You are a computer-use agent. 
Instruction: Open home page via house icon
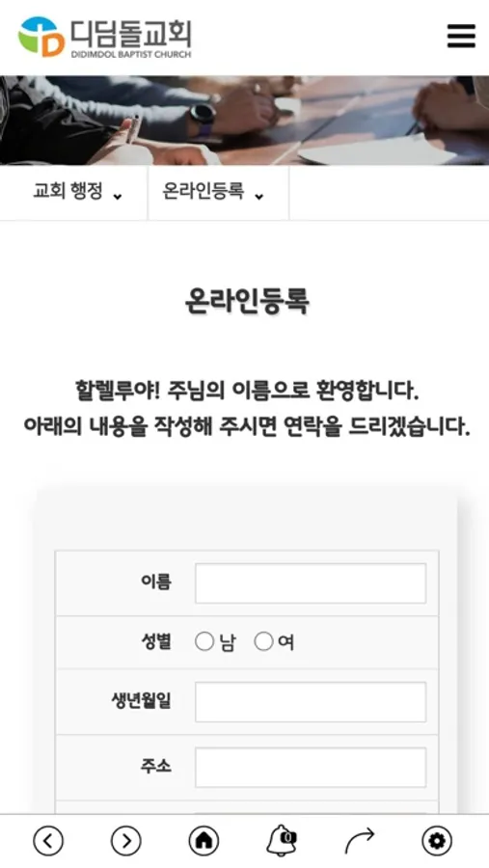tap(204, 841)
